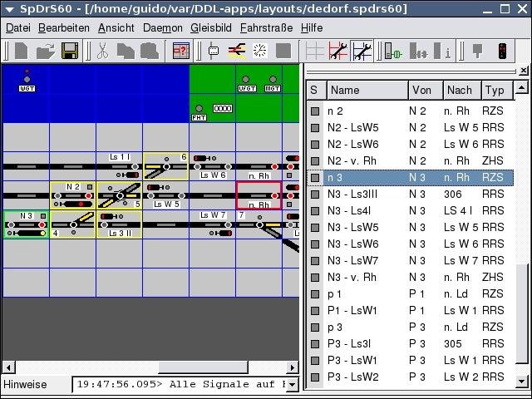This screenshot has width=532, height=399.
Task: Click the left arrow of horizontal scrollbar
Action: click(8, 367)
